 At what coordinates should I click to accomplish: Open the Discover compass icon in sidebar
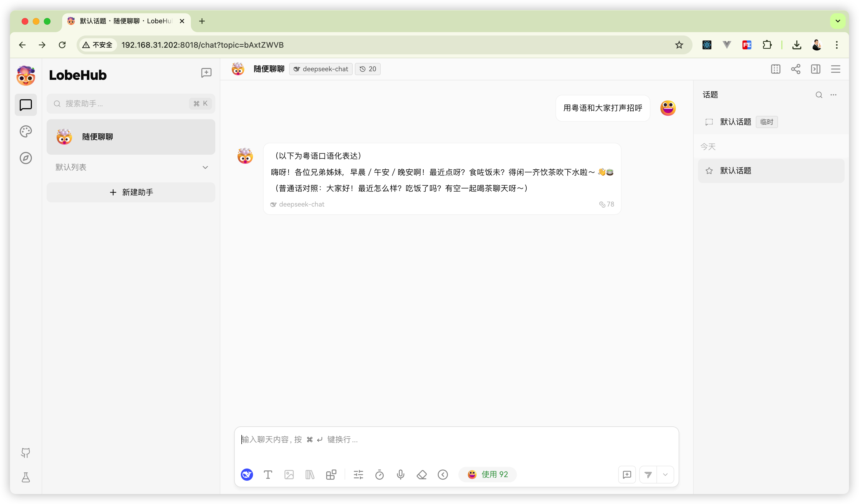click(26, 158)
